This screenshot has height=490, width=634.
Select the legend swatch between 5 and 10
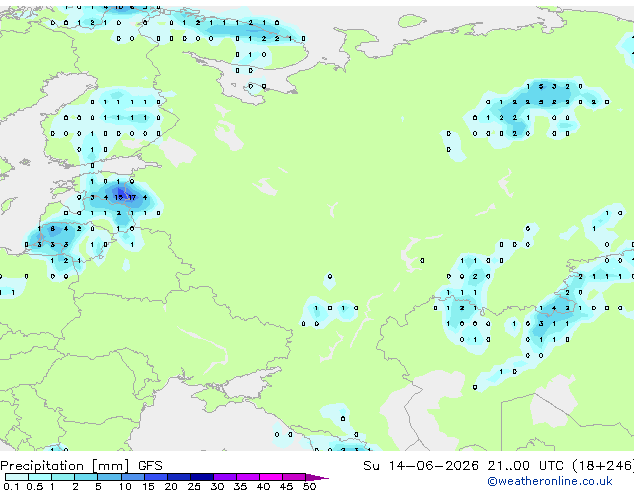click(110, 477)
